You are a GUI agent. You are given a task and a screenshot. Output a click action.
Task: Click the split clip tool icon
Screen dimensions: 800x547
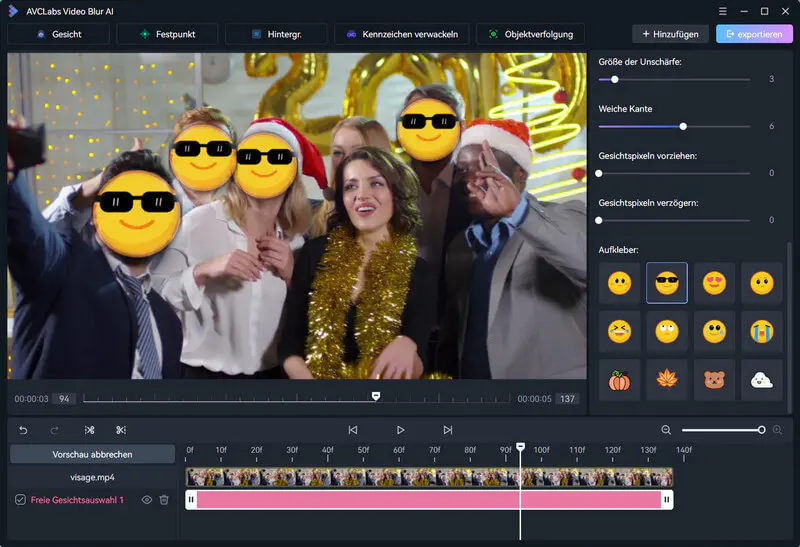89,430
